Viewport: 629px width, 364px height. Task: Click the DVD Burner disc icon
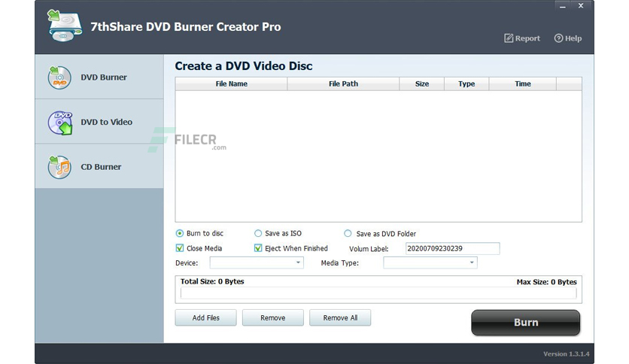point(59,77)
